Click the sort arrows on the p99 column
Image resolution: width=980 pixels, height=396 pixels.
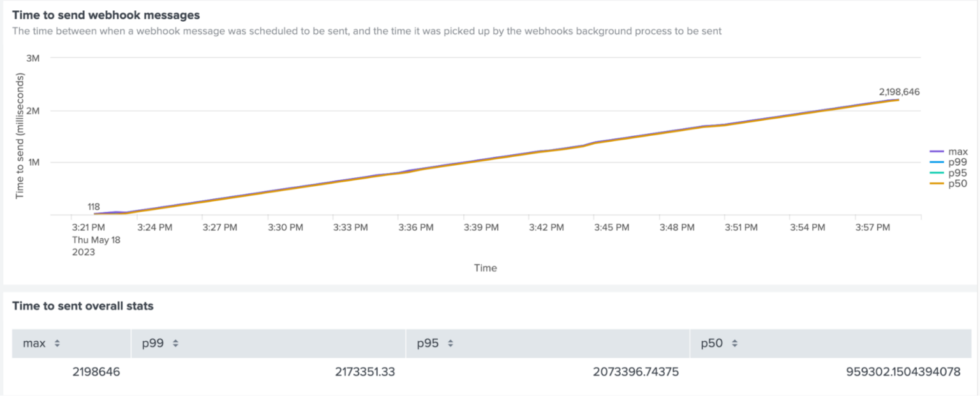174,343
